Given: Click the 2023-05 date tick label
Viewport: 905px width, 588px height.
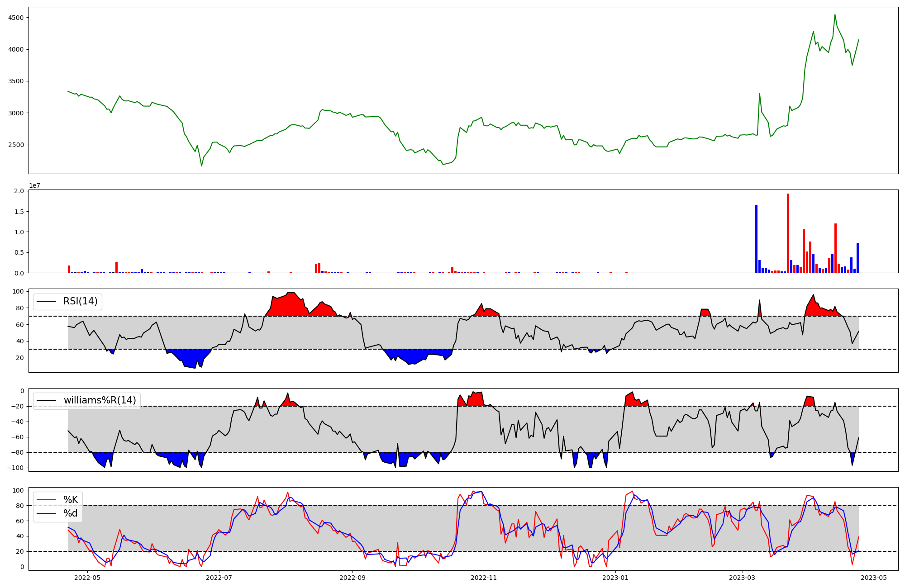Looking at the screenshot, I should click(x=873, y=578).
